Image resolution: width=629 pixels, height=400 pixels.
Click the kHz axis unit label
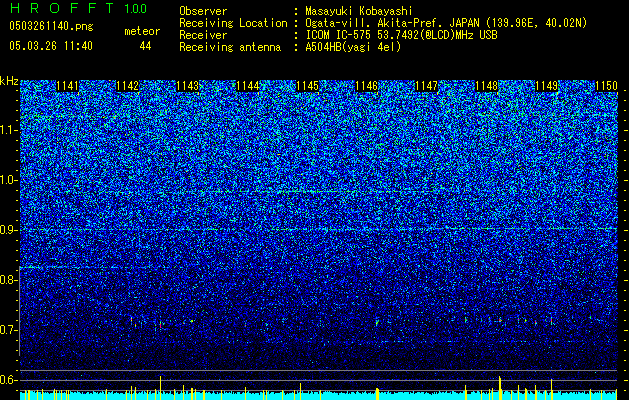click(9, 81)
